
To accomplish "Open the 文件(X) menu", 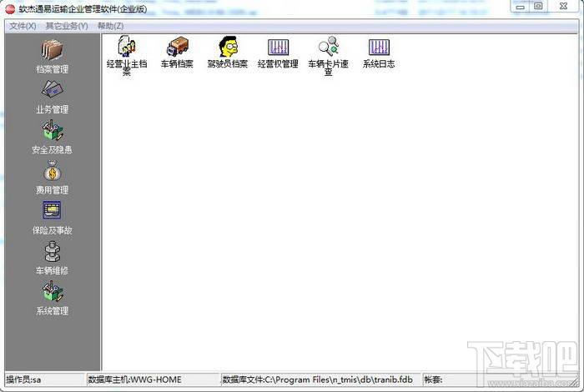I will [23, 26].
